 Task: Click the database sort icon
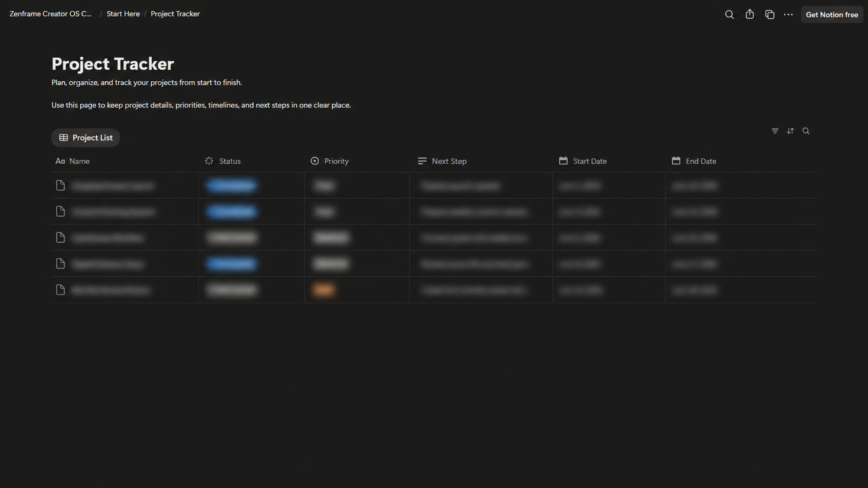pyautogui.click(x=790, y=131)
